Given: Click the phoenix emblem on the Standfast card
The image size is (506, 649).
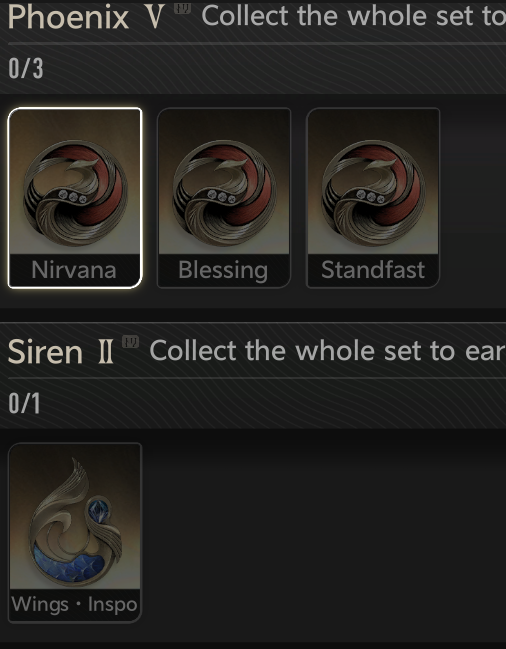Looking at the screenshot, I should (x=373, y=193).
